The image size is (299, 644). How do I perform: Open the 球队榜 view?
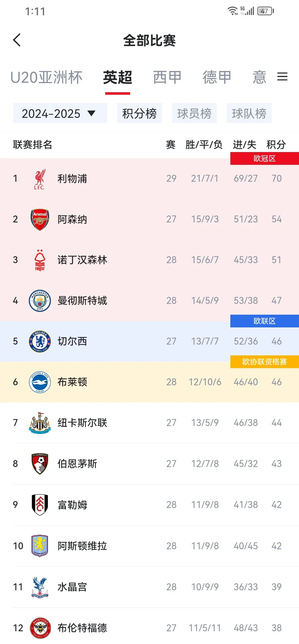coord(249,113)
